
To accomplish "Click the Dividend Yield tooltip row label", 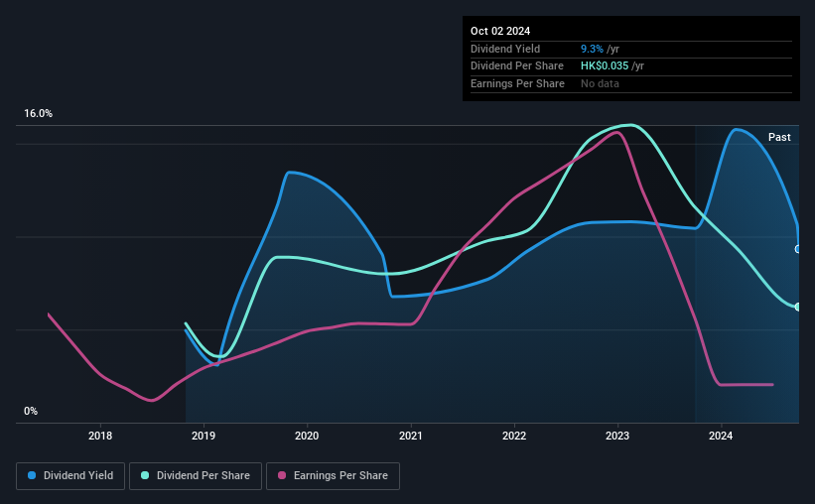I will tap(505, 49).
